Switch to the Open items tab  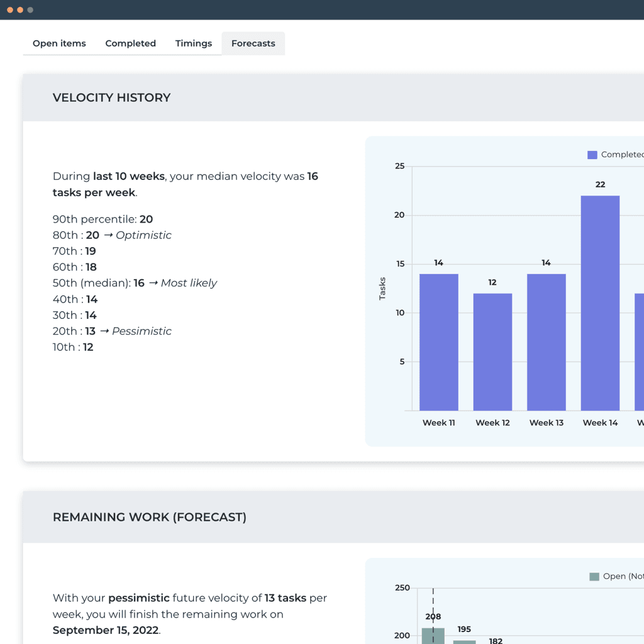pyautogui.click(x=59, y=43)
